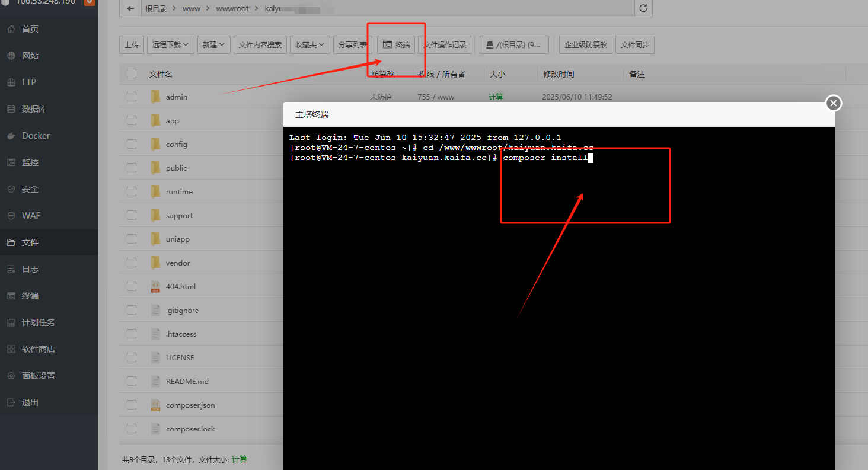Viewport: 868px width, 470px height.
Task: Click the 面板设置 gear icon in sidebar
Action: pos(11,376)
